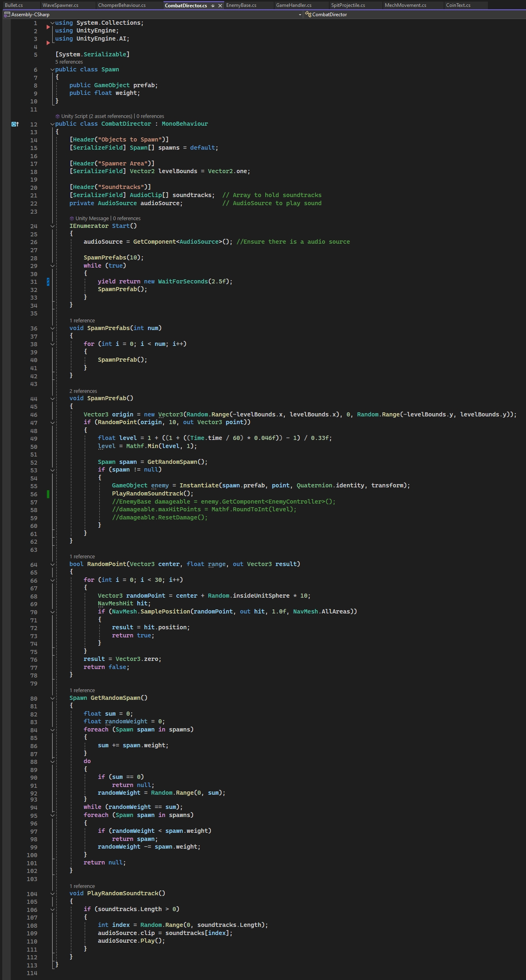
Task: Click the inheritance margin icon at line 12
Action: [15, 124]
